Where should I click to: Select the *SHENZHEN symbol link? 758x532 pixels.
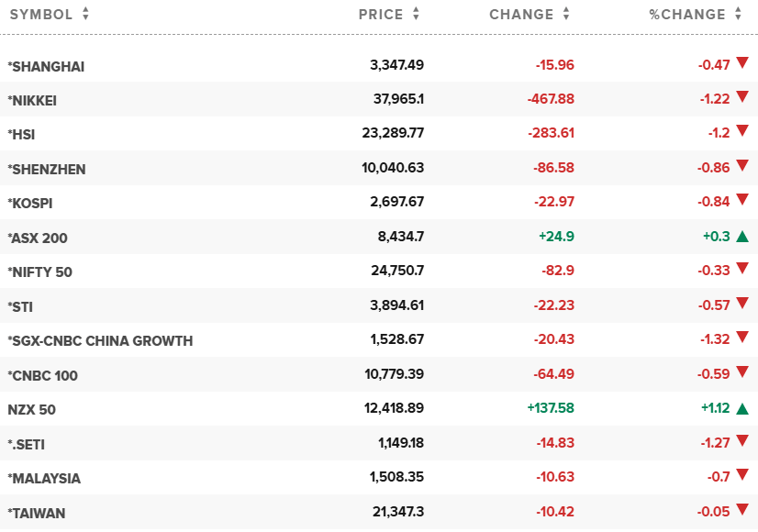coord(47,169)
